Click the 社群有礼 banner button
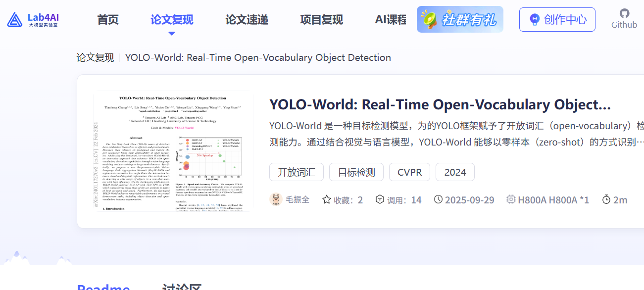Image resolution: width=644 pixels, height=290 pixels. click(x=460, y=19)
